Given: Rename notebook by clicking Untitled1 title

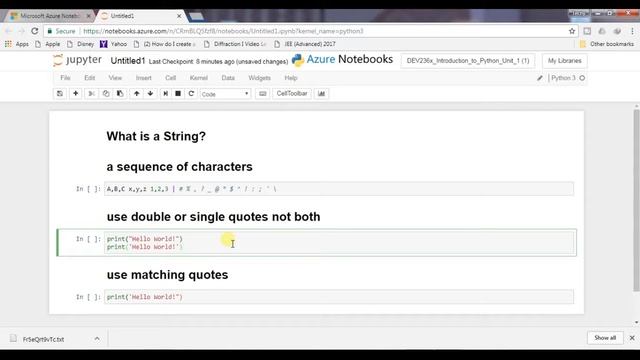Looking at the screenshot, I should pos(128,61).
